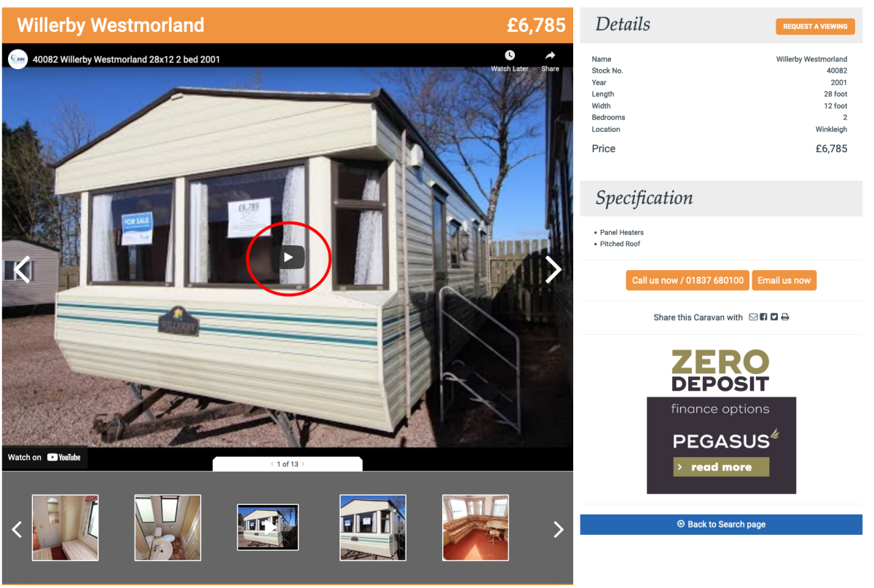Select the lounge sofa interior thumbnail
Image resolution: width=874 pixels, height=588 pixels.
(476, 528)
